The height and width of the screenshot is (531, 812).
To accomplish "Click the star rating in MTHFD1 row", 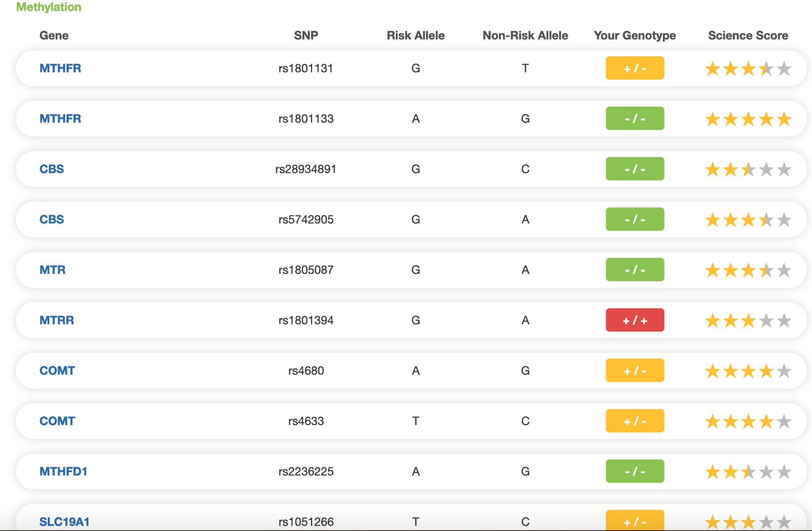I will pyautogui.click(x=748, y=472).
